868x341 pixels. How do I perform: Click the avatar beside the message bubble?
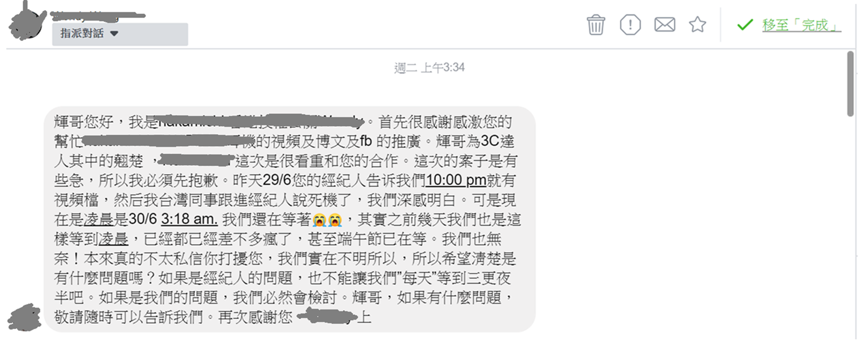point(25,317)
